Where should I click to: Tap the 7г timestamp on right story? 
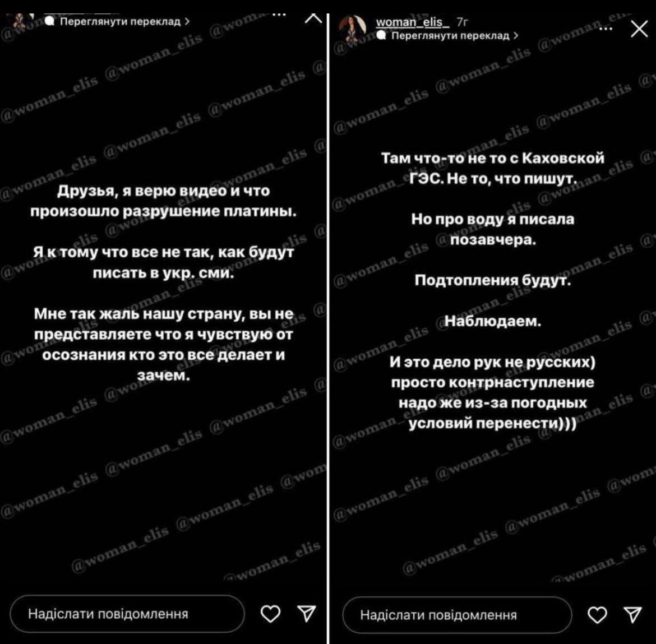[462, 22]
